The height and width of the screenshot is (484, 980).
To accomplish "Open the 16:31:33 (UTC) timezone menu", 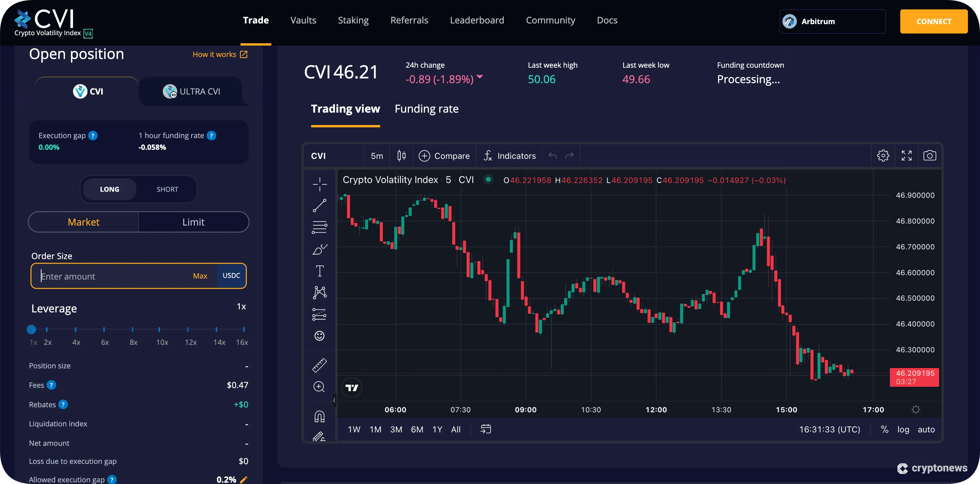I will point(829,429).
